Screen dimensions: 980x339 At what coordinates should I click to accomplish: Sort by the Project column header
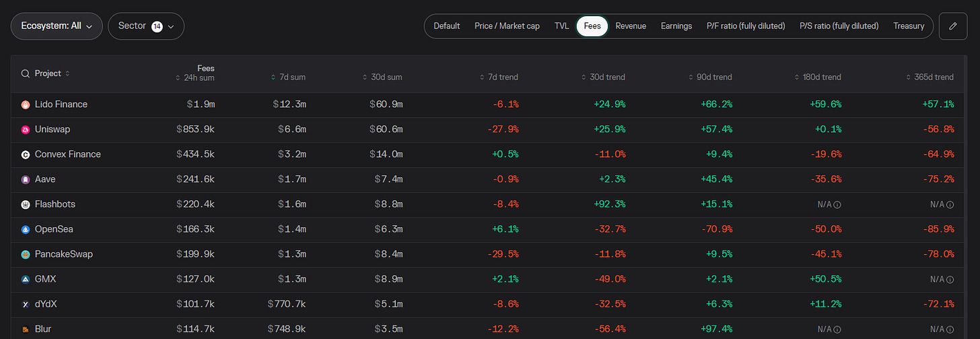[53, 73]
